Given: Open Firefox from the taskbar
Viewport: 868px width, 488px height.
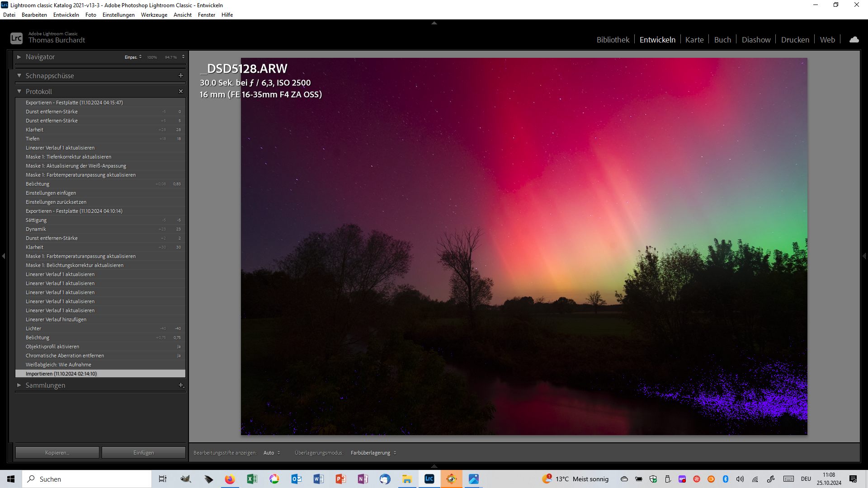Looking at the screenshot, I should pyautogui.click(x=230, y=479).
